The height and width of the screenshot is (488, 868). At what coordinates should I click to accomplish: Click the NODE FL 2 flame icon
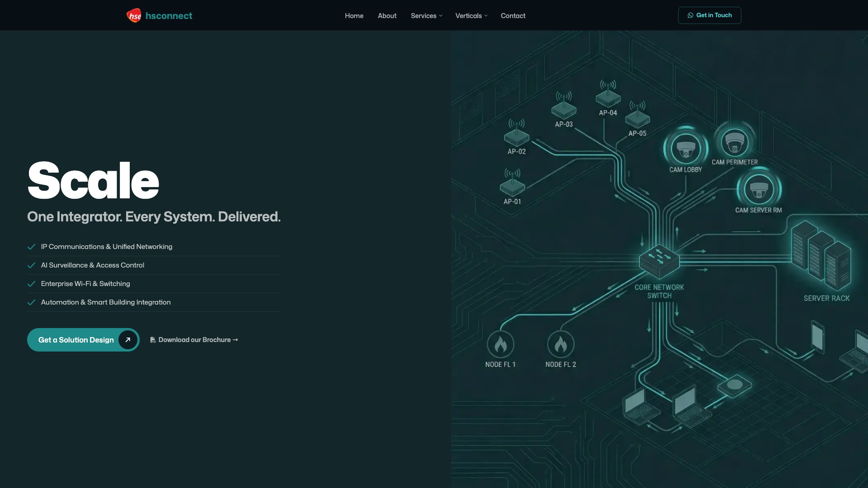pos(561,345)
